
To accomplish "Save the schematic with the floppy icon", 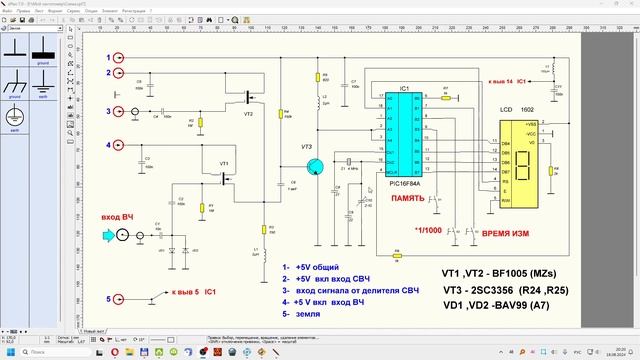I will click(22, 20).
